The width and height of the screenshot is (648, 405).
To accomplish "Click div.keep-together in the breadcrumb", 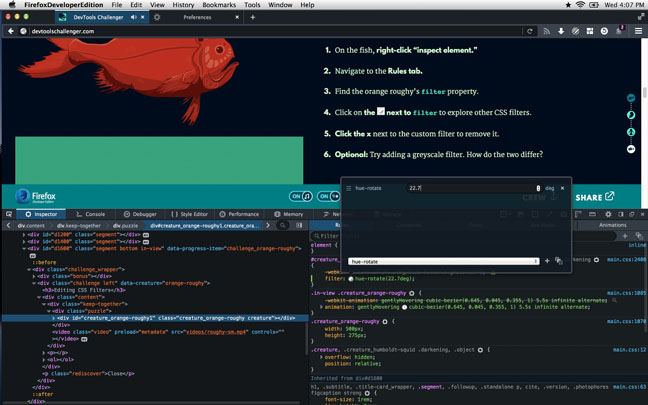I will pyautogui.click(x=79, y=226).
